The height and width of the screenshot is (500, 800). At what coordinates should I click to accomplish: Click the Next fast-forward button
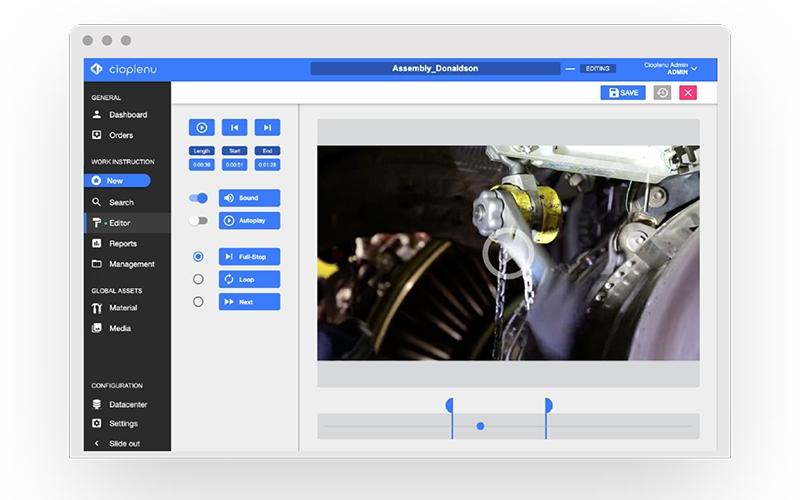[x=249, y=302]
